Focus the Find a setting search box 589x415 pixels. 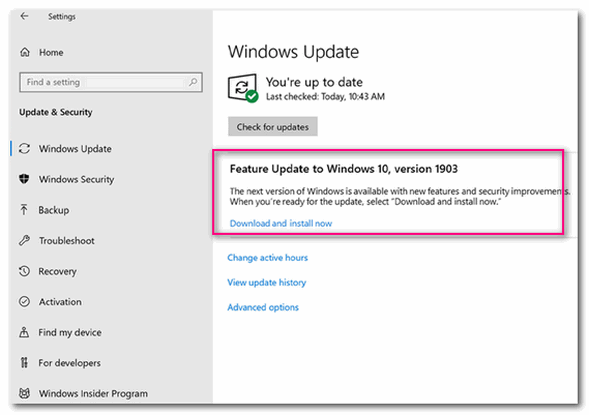(x=111, y=82)
